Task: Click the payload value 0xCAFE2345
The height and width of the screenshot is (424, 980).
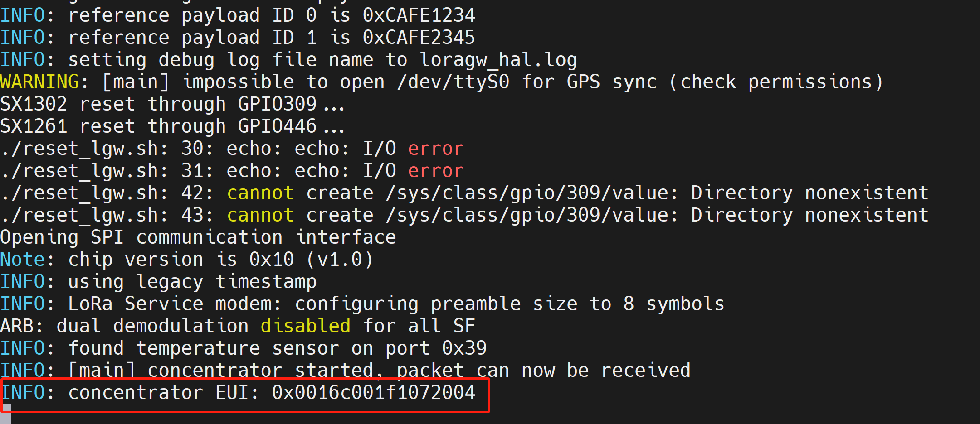Action: 419,38
